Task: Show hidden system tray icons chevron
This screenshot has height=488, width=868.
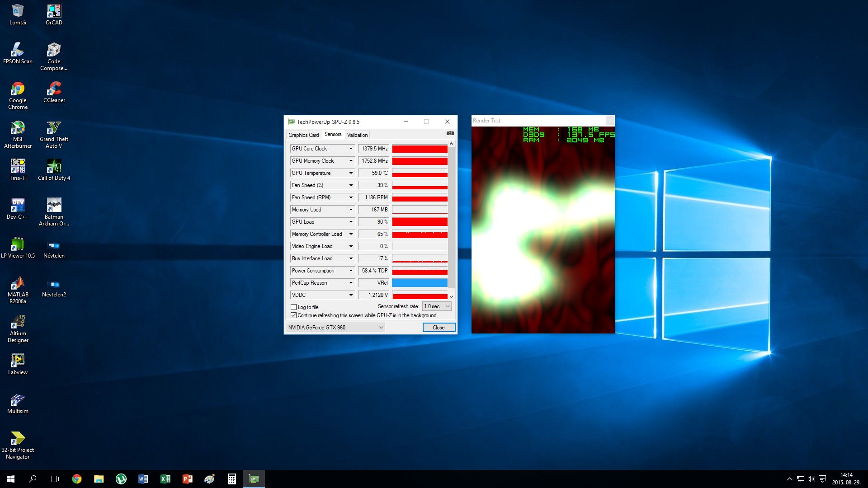Action: [x=789, y=479]
